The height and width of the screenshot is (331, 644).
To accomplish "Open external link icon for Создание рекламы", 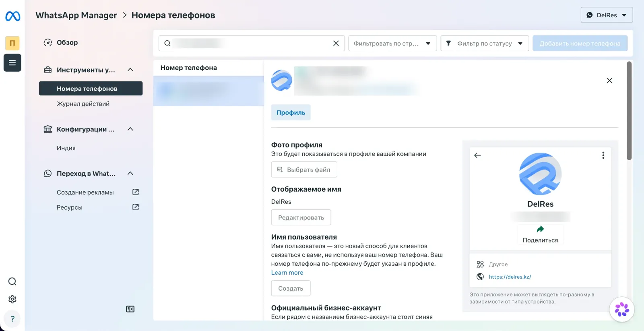I will (136, 192).
